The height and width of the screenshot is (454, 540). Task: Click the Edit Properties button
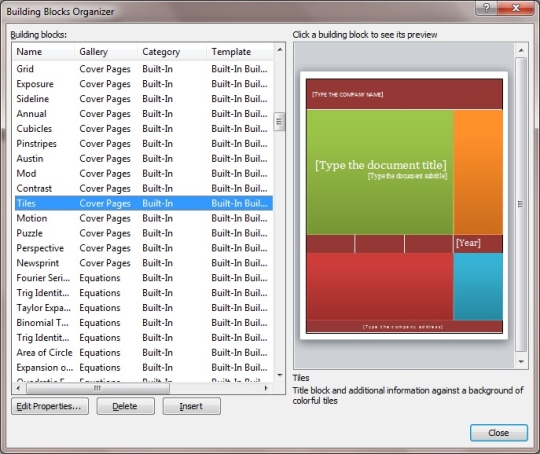tap(50, 406)
